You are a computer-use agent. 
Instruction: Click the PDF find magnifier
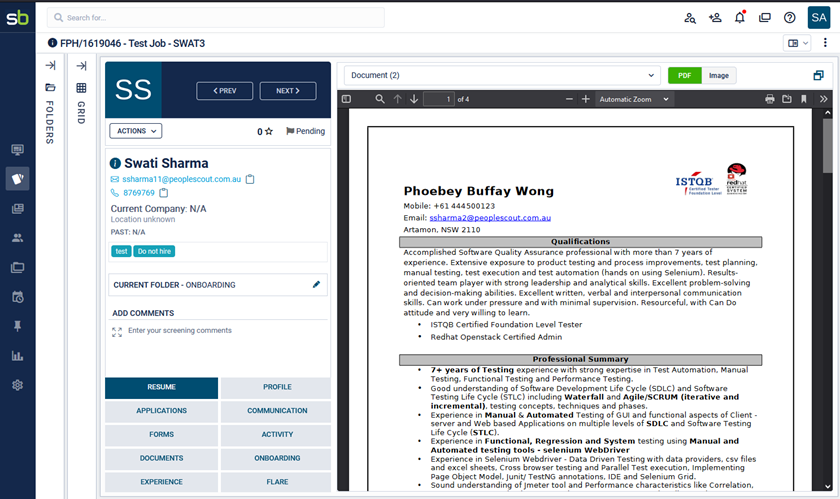pos(380,99)
